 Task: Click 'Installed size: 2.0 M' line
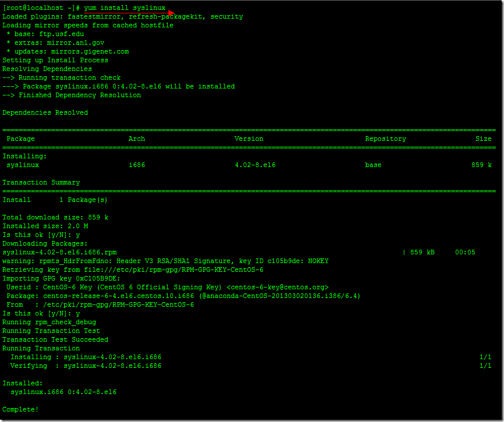[x=45, y=226]
